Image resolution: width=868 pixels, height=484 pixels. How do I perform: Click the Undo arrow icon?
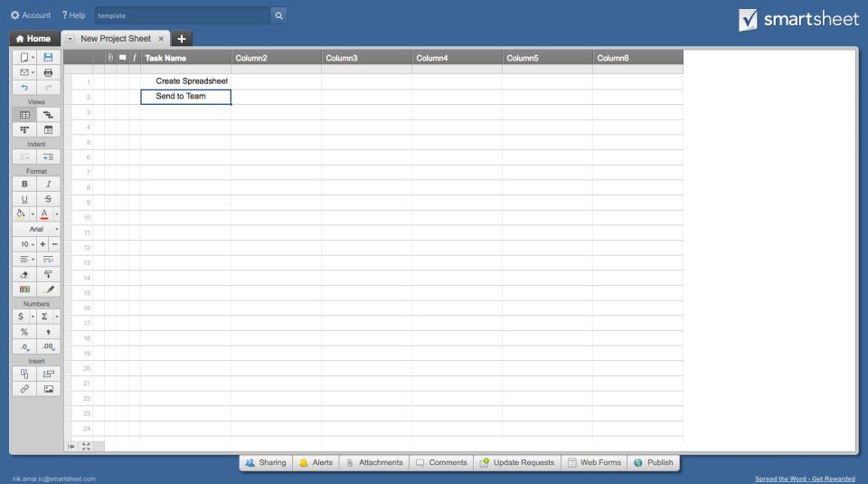tap(24, 88)
